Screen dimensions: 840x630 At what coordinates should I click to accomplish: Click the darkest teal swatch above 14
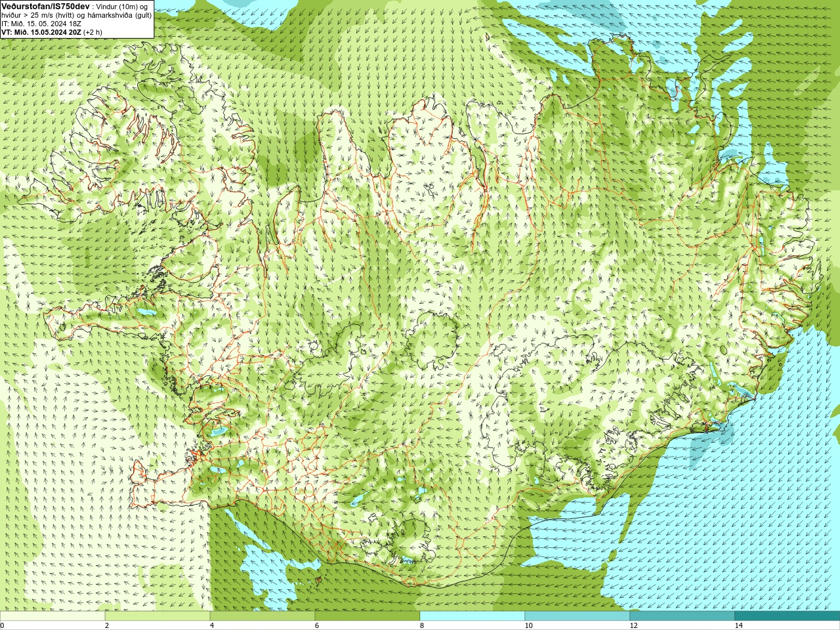click(787, 616)
